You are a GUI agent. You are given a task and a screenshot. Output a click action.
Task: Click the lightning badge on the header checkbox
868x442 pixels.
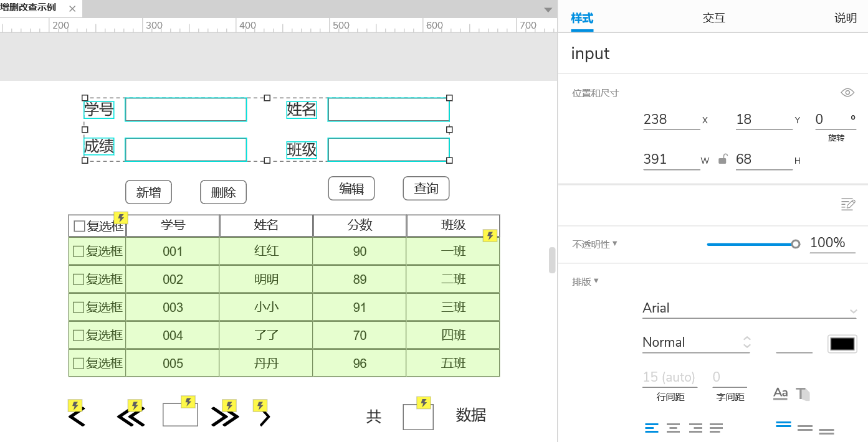pyautogui.click(x=122, y=218)
